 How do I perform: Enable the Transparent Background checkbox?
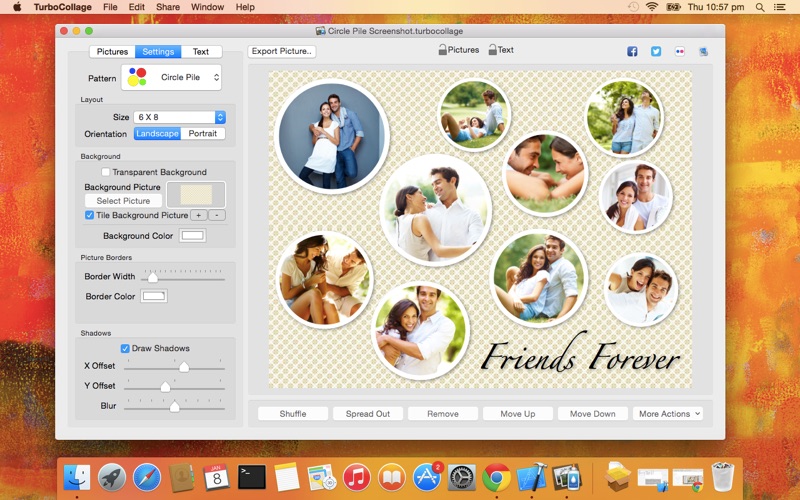[x=106, y=172]
